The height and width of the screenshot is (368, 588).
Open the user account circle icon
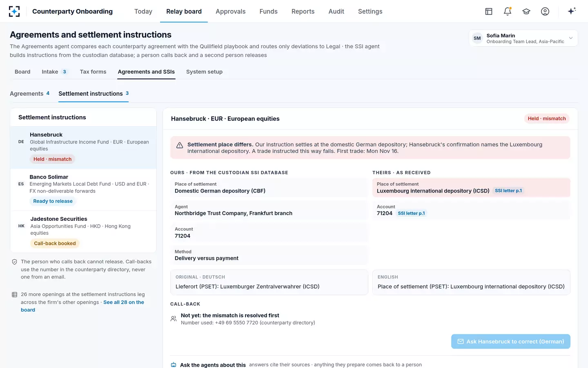545,11
